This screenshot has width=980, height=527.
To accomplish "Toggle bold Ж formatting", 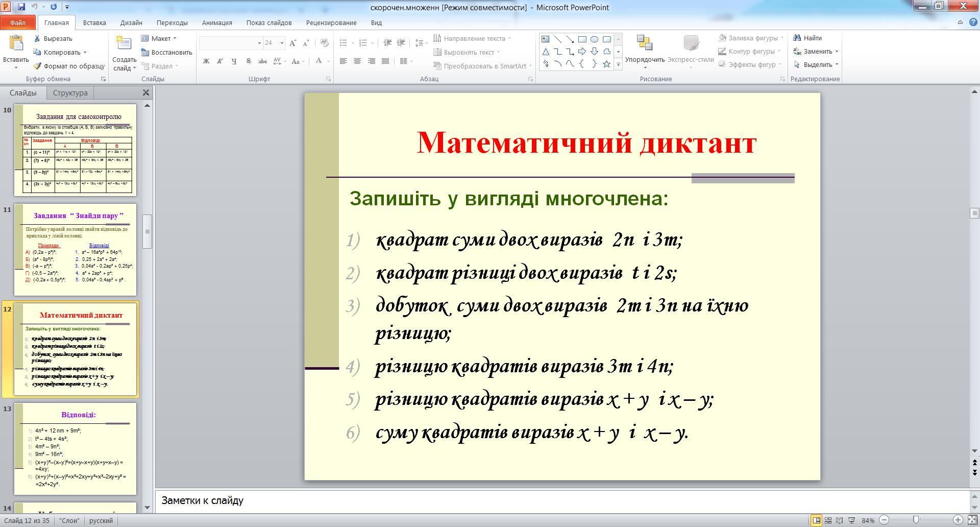I will (206, 61).
